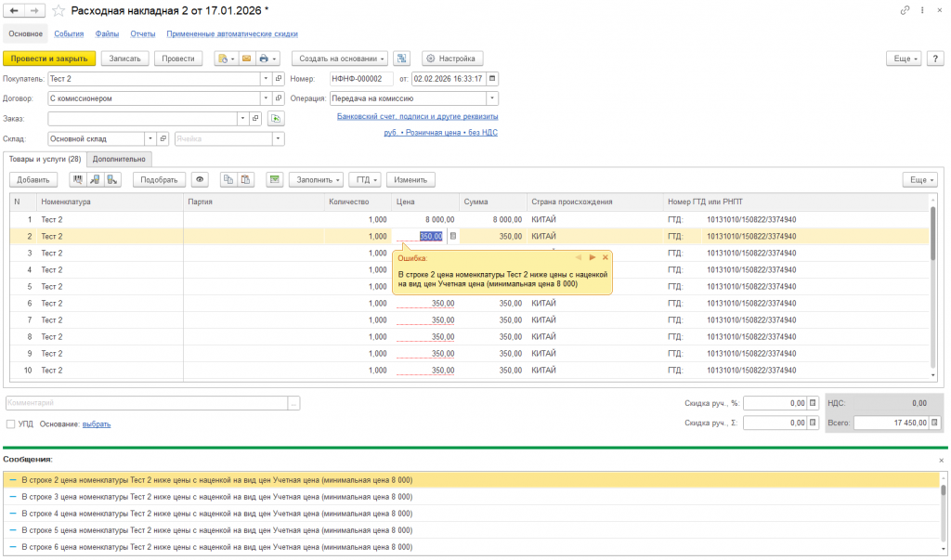Open Банковский счет, подписи и другие реквизиты link
The width and height of the screenshot is (951, 560).
tap(417, 117)
